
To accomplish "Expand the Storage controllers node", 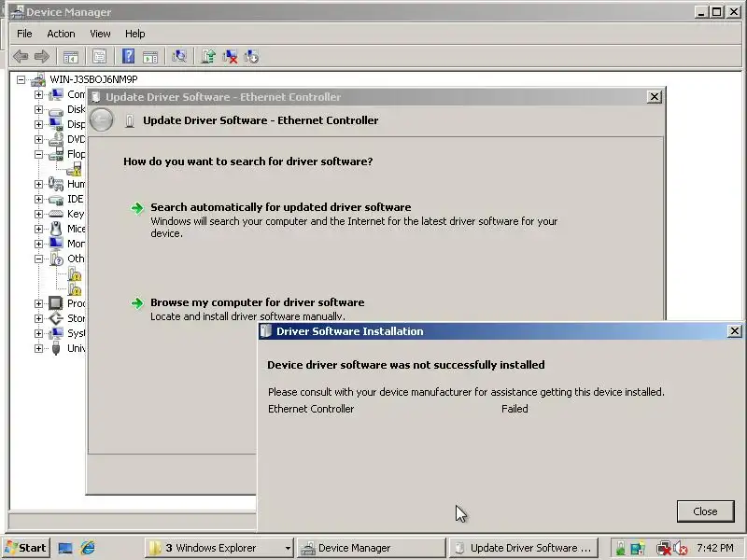I will tap(38, 318).
